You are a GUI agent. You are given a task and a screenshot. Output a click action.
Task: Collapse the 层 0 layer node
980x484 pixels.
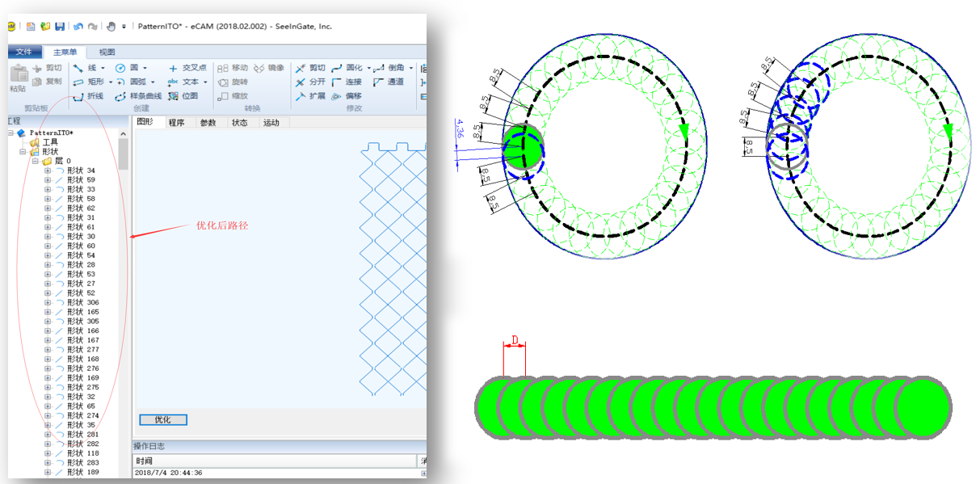pos(36,161)
